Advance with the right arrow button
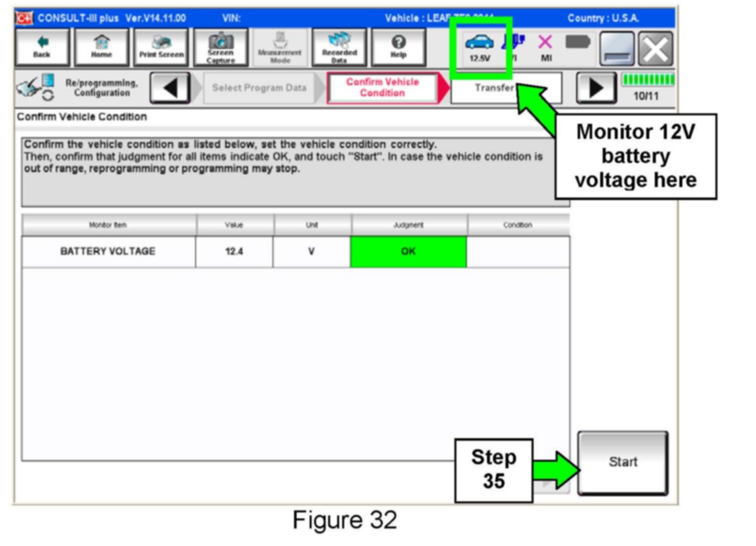The width and height of the screenshot is (756, 546). pyautogui.click(x=596, y=88)
